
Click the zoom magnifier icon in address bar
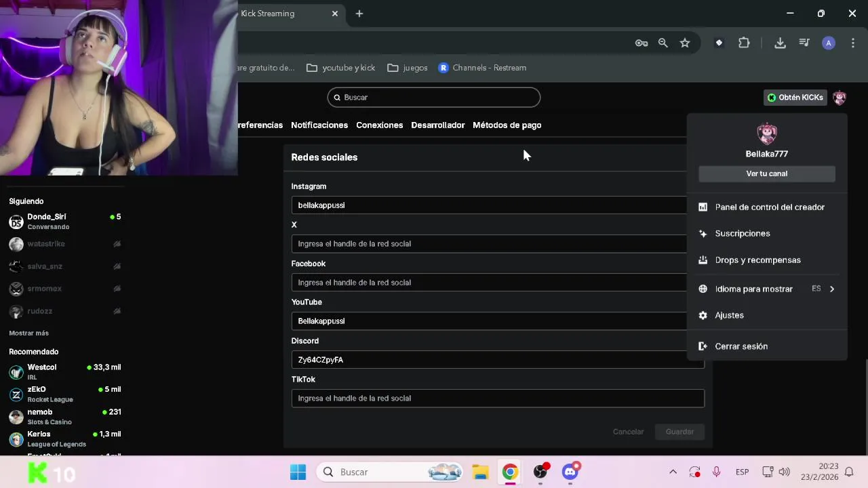(x=663, y=43)
